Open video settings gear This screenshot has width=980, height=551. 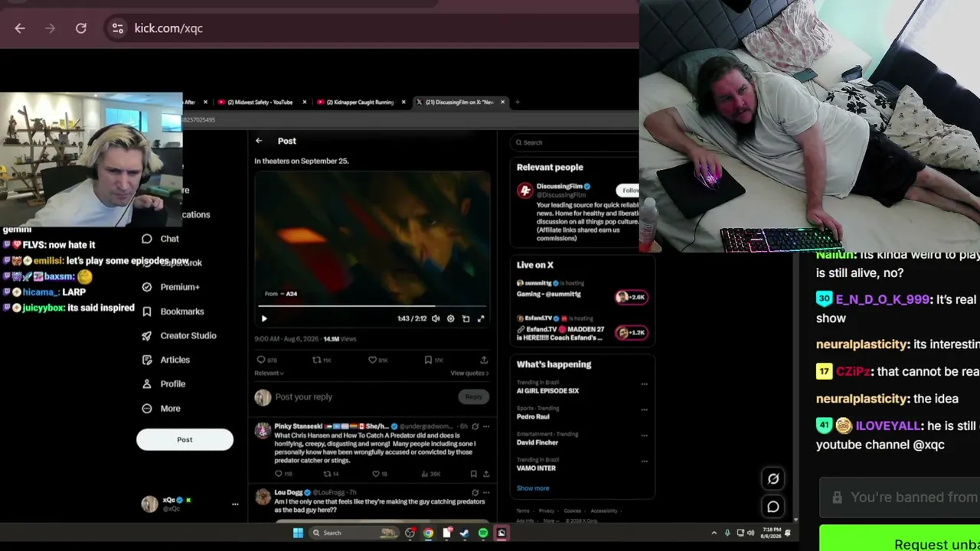(450, 318)
